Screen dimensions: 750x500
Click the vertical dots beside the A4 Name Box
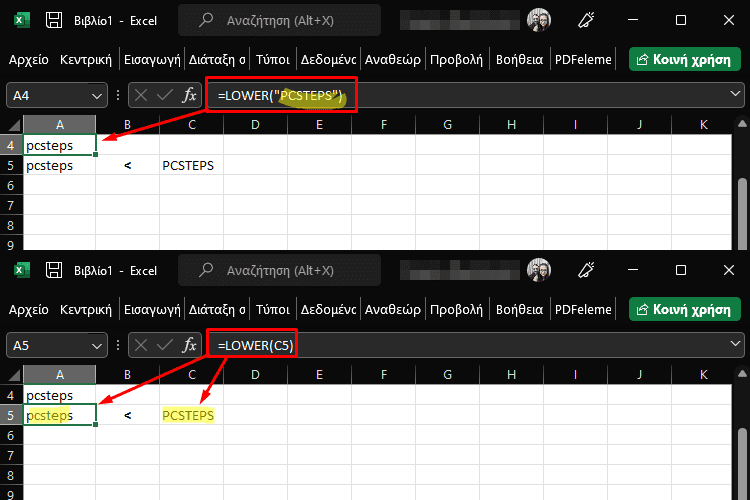pyautogui.click(x=118, y=95)
